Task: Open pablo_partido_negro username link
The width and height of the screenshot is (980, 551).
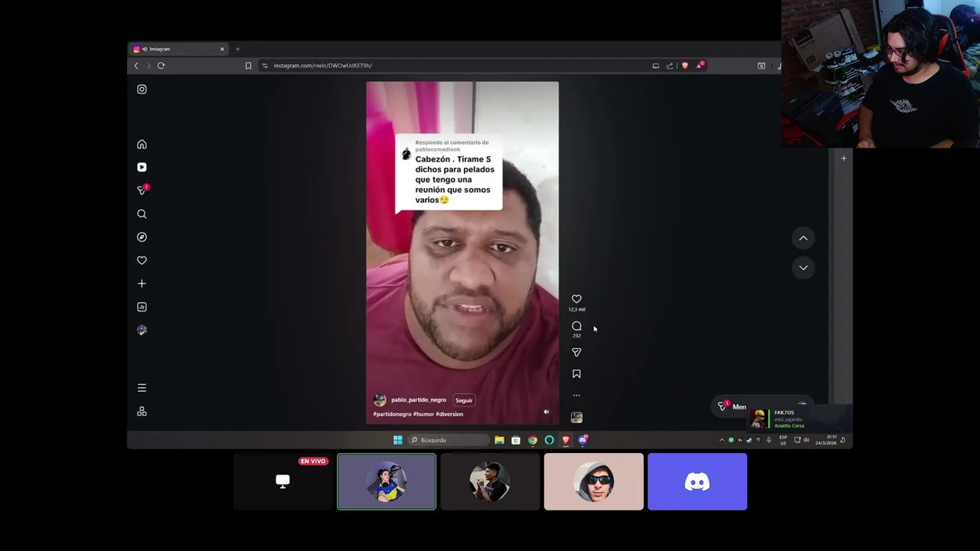Action: [418, 400]
